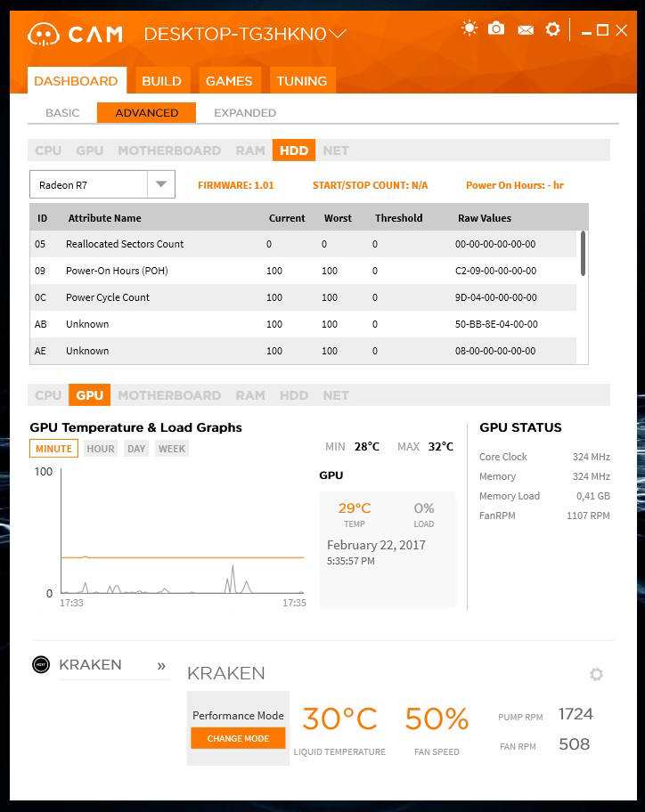Image resolution: width=645 pixels, height=812 pixels.
Task: Click raw value 50-BB-8E-04-00-00
Action: 496,324
